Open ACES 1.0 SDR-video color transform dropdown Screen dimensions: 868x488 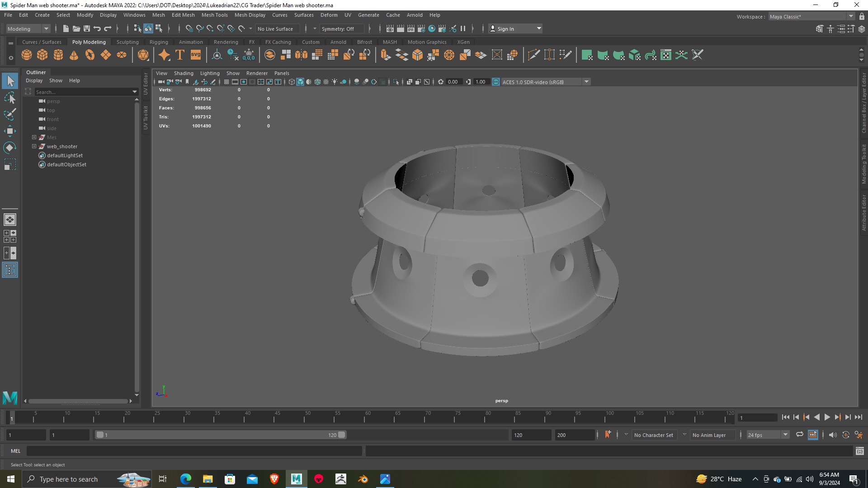pyautogui.click(x=545, y=82)
